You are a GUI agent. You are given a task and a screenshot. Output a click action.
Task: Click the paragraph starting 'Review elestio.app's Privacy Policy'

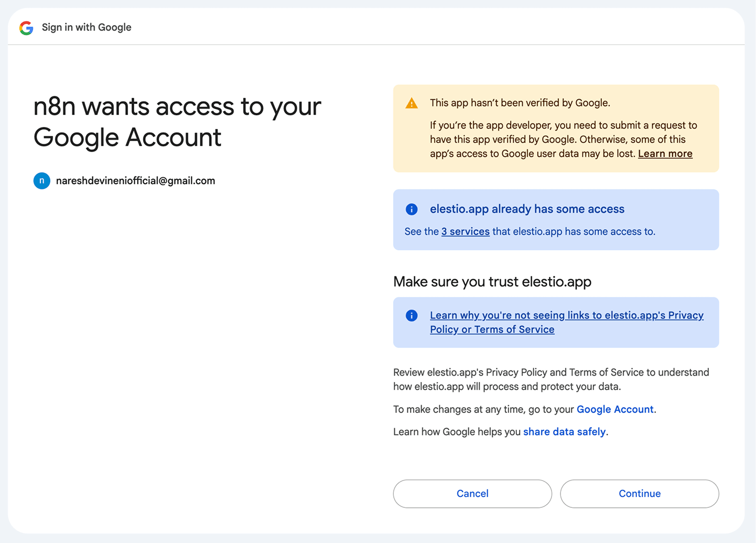pos(551,379)
